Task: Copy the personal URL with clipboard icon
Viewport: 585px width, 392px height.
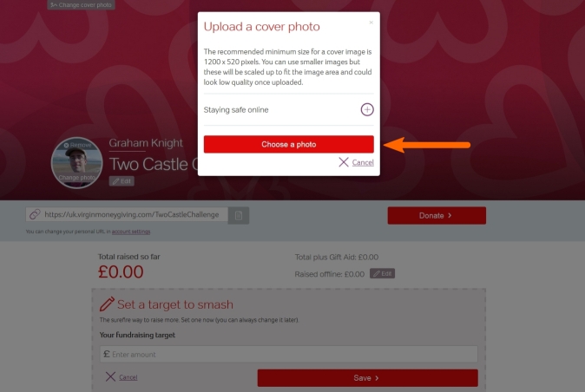Action: [239, 215]
